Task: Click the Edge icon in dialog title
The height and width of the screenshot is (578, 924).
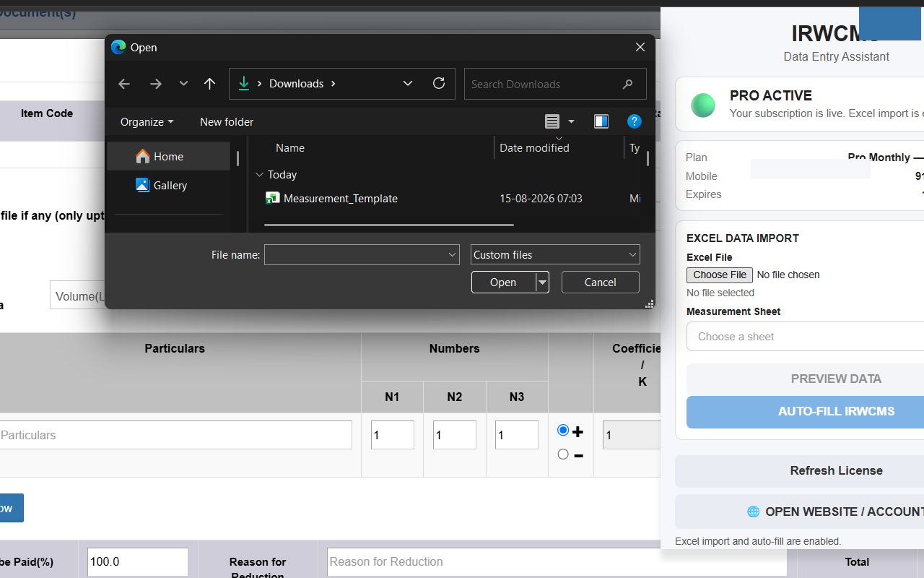Action: (x=118, y=47)
